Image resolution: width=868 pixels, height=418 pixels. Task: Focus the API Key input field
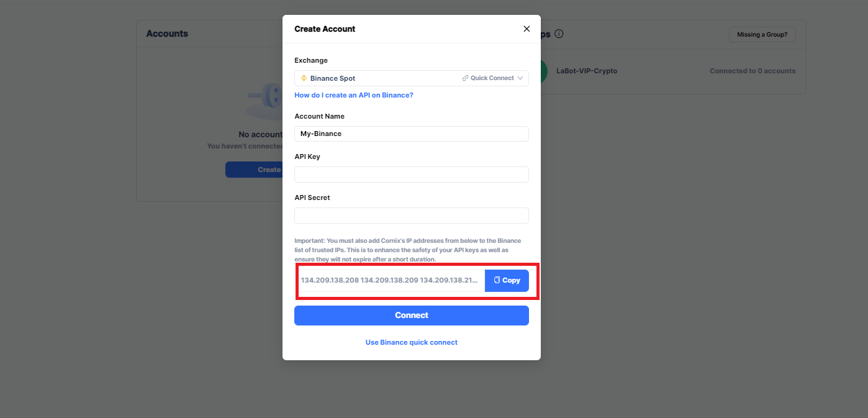(x=411, y=175)
